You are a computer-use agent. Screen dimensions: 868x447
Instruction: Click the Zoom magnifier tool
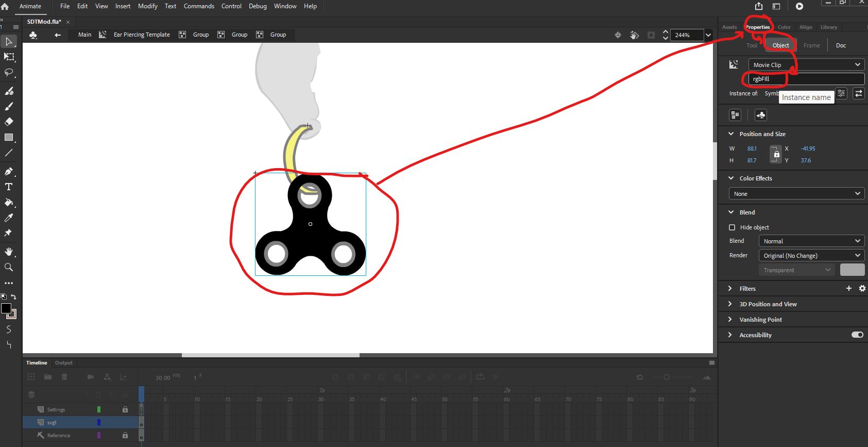tap(9, 267)
